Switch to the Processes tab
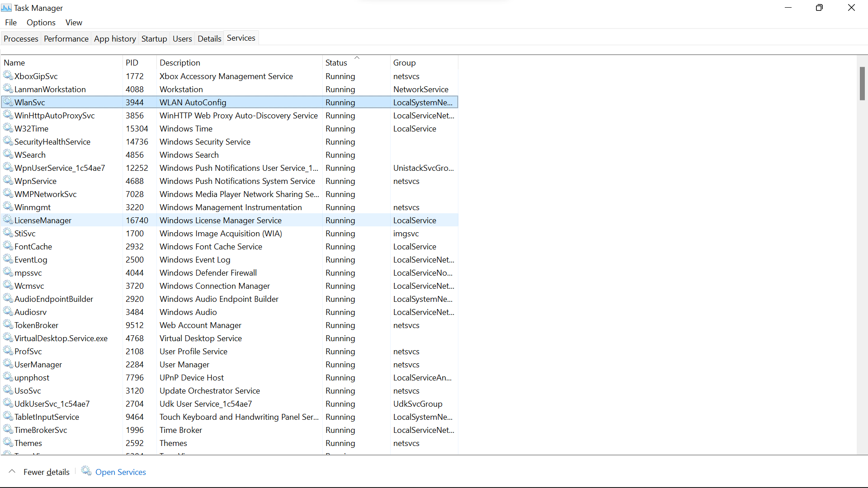 21,38
